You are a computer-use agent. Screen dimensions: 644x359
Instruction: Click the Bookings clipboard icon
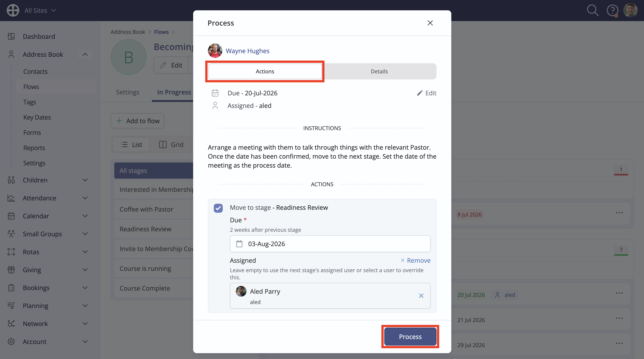point(11,288)
